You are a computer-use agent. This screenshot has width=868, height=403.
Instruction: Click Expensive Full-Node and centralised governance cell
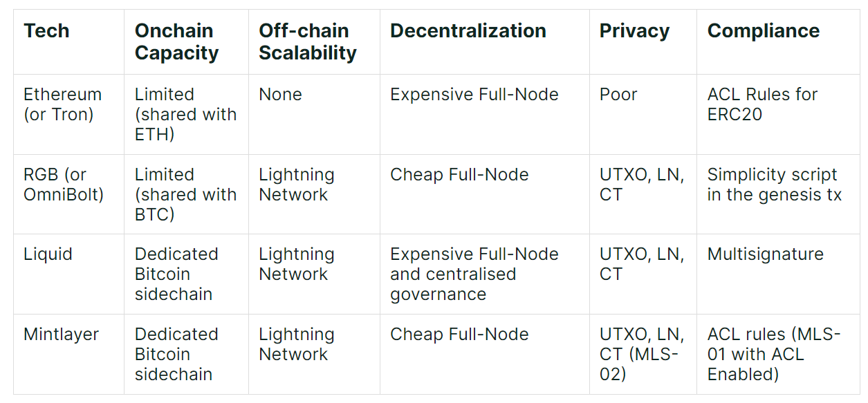(474, 274)
